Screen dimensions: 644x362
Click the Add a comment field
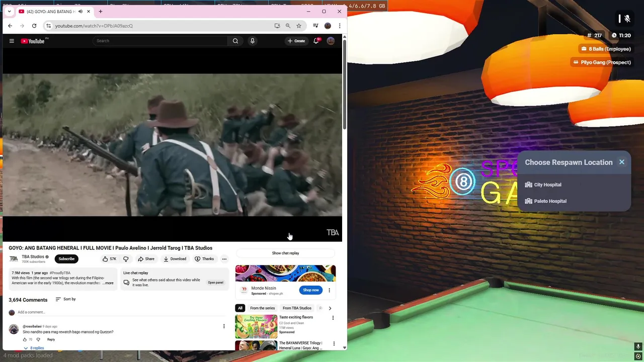click(x=121, y=312)
